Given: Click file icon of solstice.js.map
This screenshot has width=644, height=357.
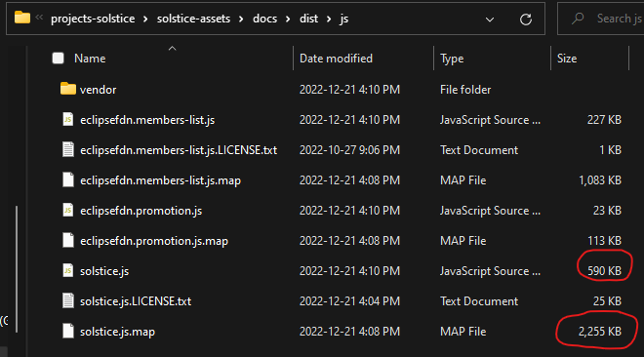Looking at the screenshot, I should (x=68, y=331).
